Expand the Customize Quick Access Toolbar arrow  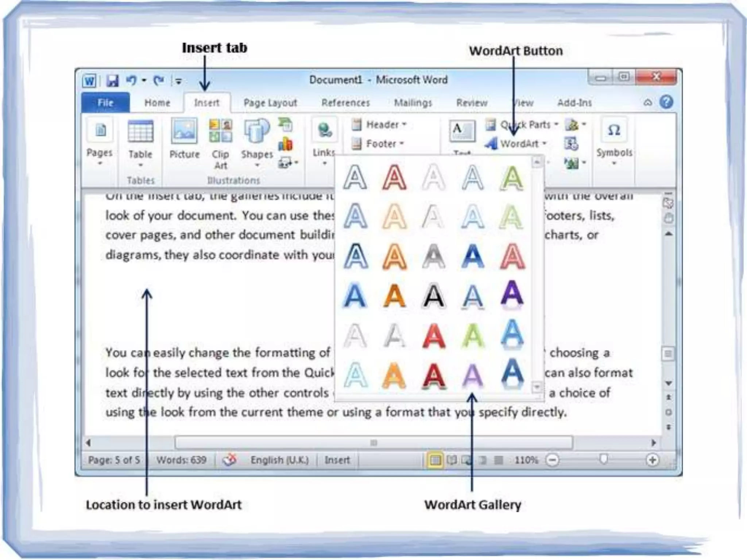pyautogui.click(x=178, y=81)
